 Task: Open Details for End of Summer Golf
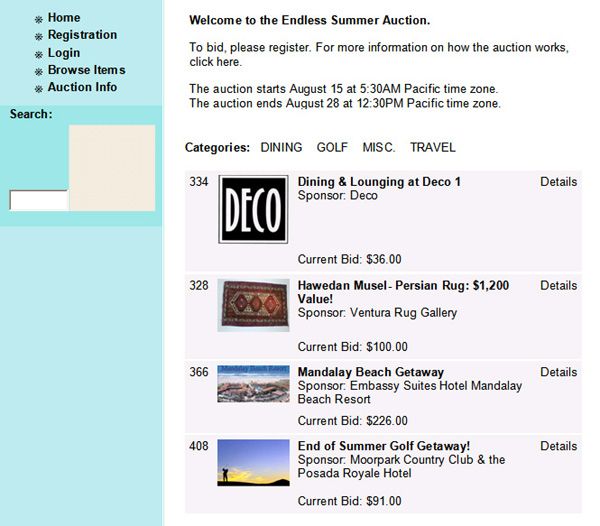tap(558, 446)
